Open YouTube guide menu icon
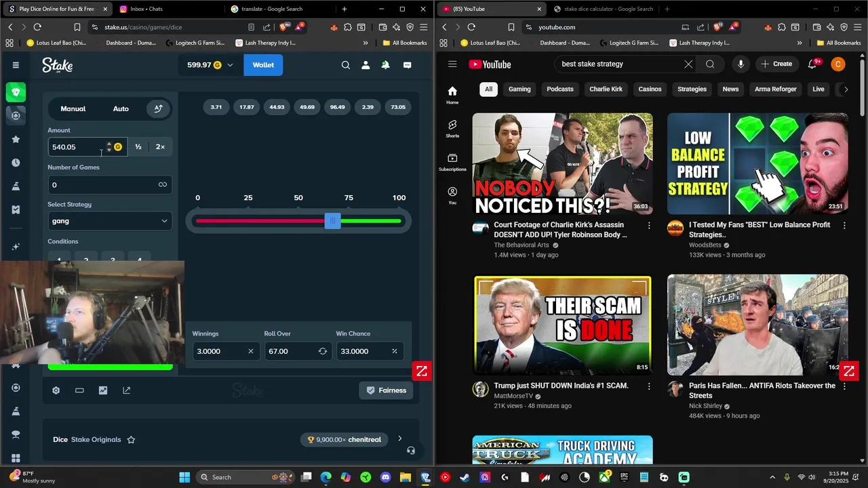The image size is (868, 488). 452,64
